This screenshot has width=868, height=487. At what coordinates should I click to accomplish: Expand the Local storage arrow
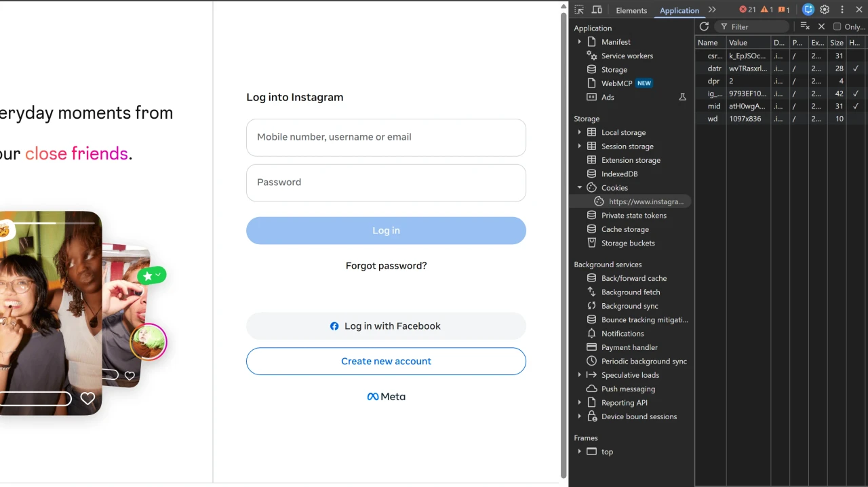pos(580,132)
